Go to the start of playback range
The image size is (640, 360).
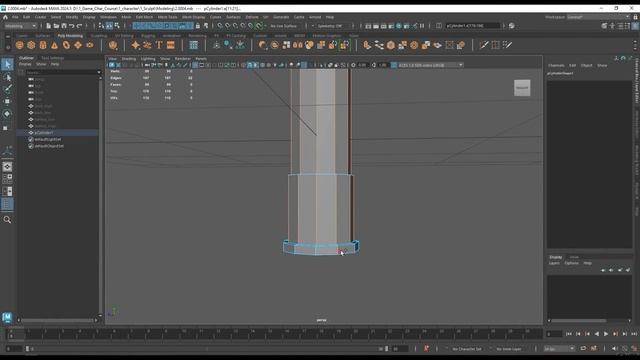tap(569, 334)
